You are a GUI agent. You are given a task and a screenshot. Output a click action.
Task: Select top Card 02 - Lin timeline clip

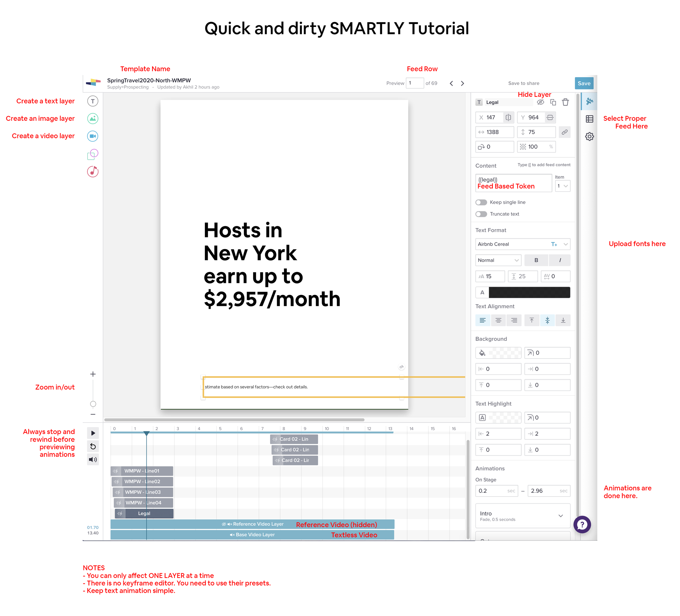294,439
